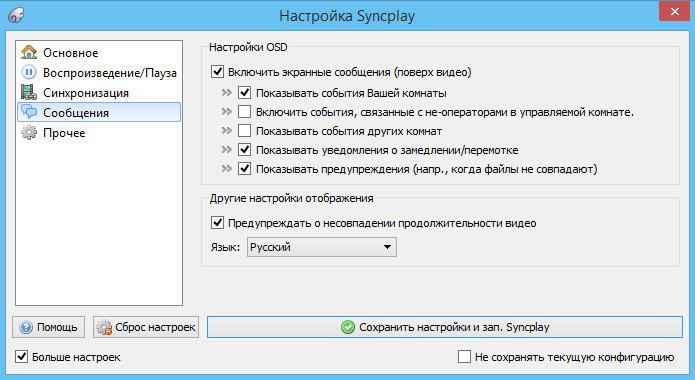
Task: Click the film icon beside Синхронизация
Action: (29, 92)
